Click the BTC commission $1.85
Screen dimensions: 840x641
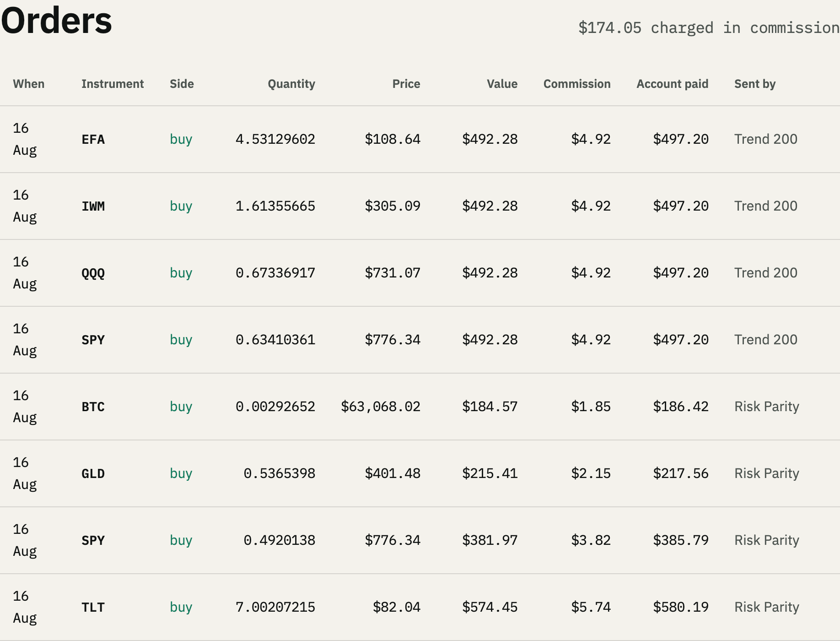[x=591, y=407]
